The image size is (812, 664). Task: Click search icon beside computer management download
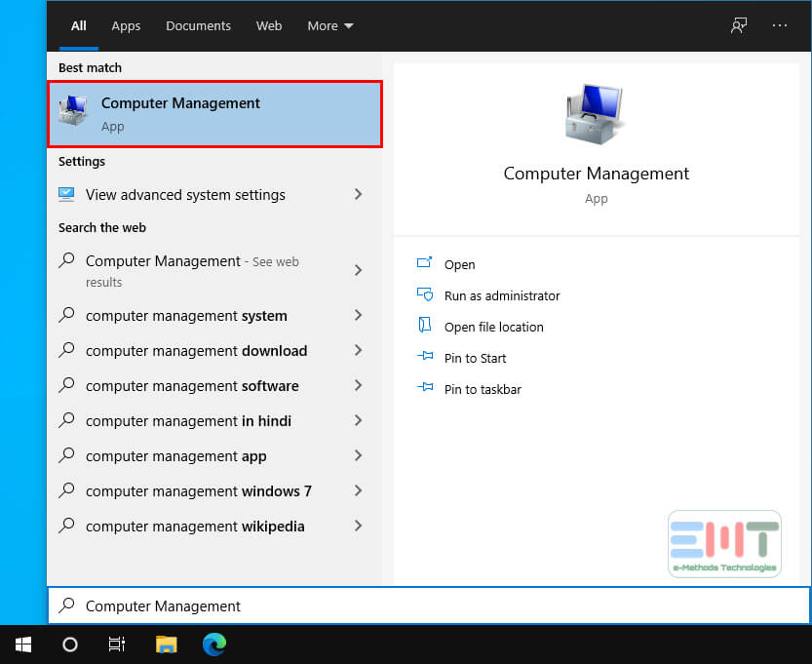(67, 350)
